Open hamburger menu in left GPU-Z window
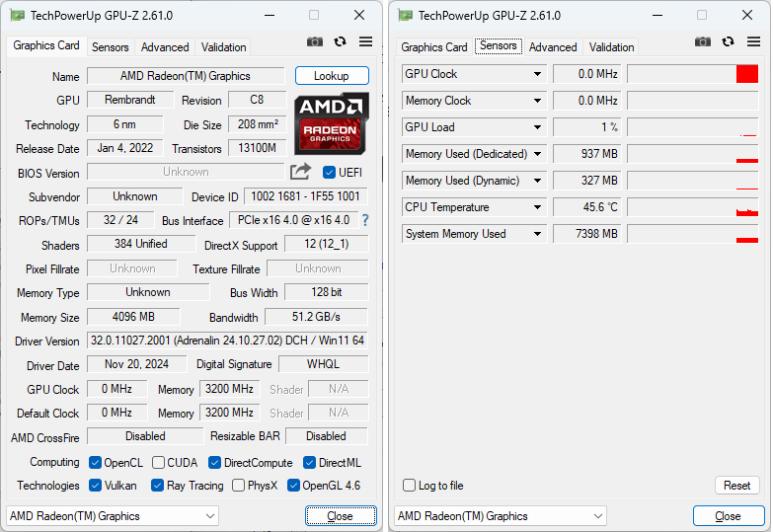The height and width of the screenshot is (532, 773). [365, 41]
